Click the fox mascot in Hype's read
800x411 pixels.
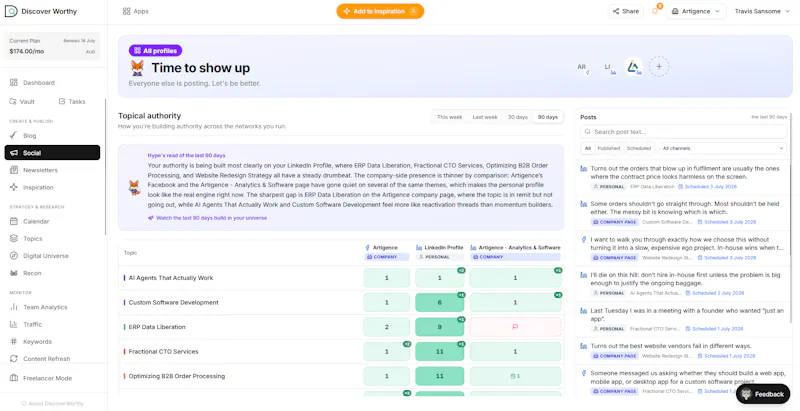click(134, 187)
